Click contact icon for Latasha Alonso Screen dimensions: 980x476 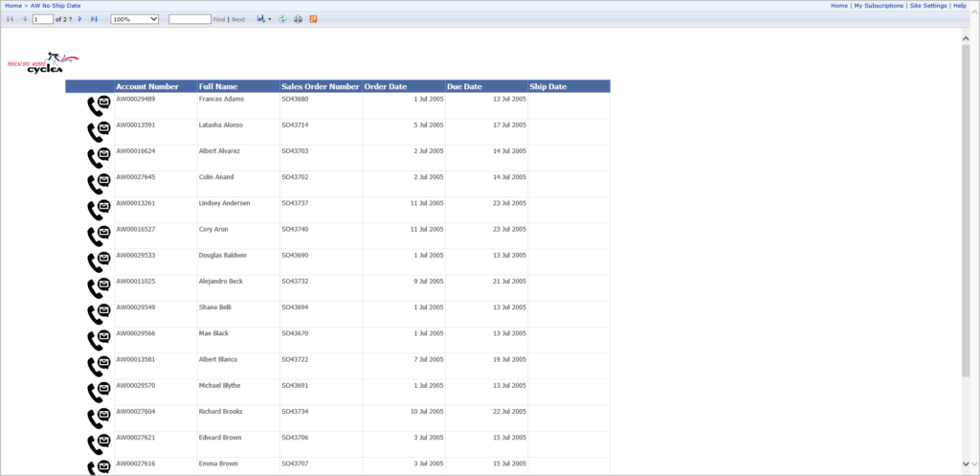pos(99,132)
